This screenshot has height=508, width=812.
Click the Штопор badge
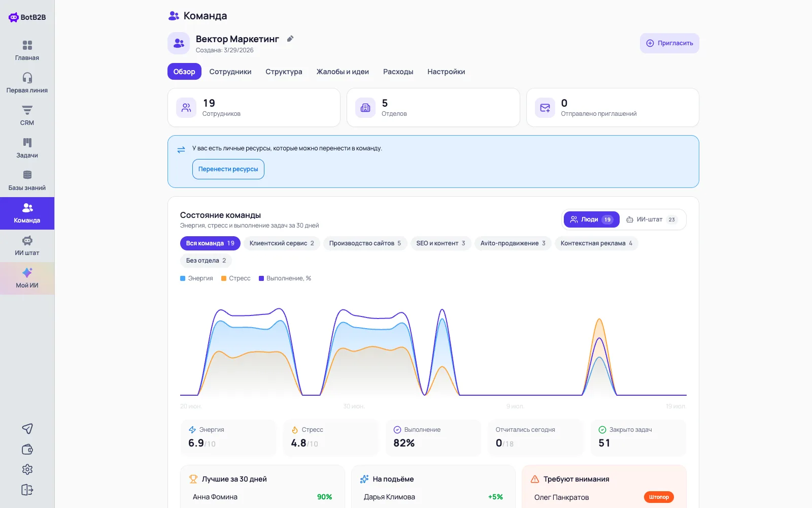[x=659, y=497]
